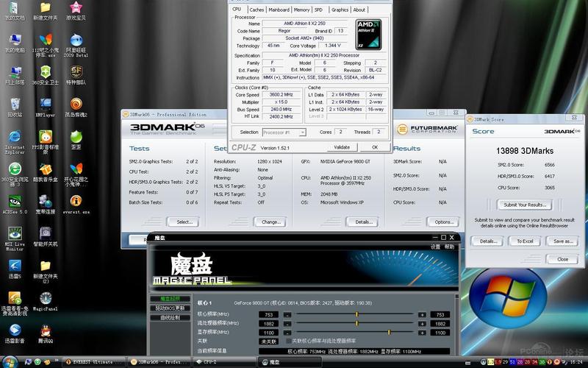The width and height of the screenshot is (588, 368).
Task: Click Change... under 3DMark06 Settings
Action: pos(269,222)
